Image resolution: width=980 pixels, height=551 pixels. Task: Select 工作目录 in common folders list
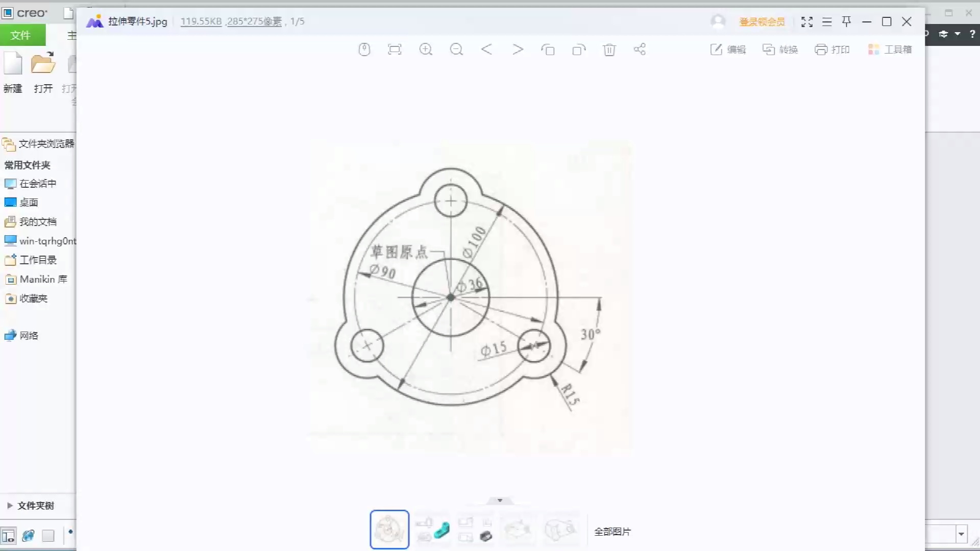coord(38,260)
